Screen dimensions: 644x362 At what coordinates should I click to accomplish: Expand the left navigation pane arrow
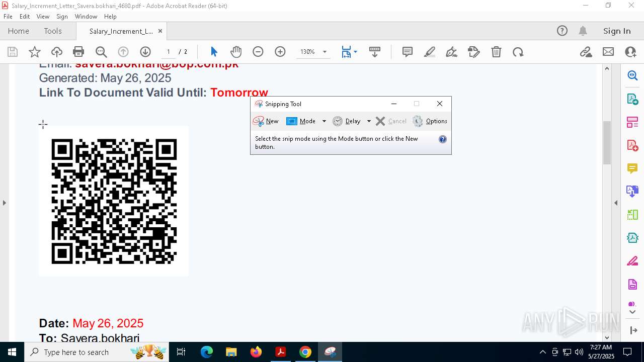(4, 203)
